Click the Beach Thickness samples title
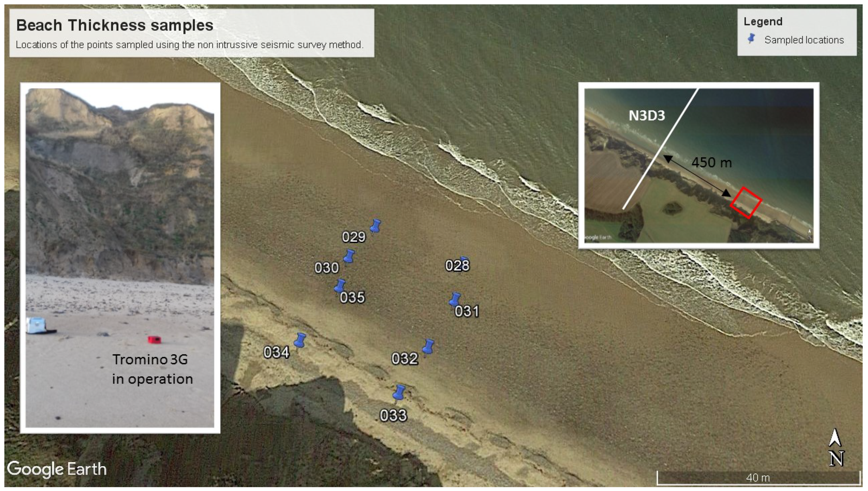Image resolution: width=868 pixels, height=491 pixels. (x=115, y=25)
